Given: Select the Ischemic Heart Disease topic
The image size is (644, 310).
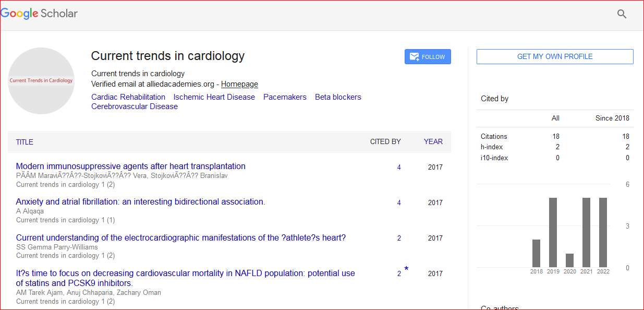Looking at the screenshot, I should pyautogui.click(x=214, y=97).
